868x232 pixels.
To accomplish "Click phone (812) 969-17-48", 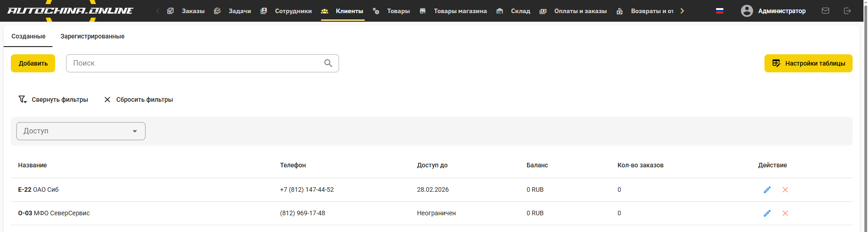I will 302,213.
